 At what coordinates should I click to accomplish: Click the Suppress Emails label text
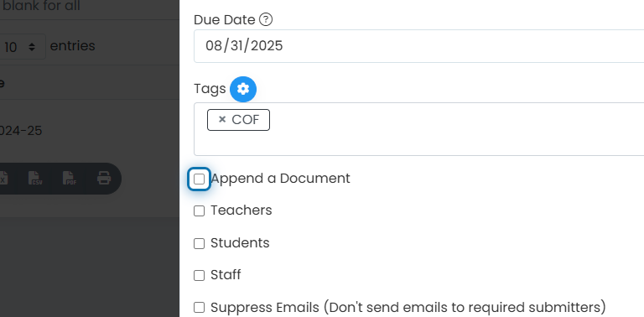(x=408, y=308)
